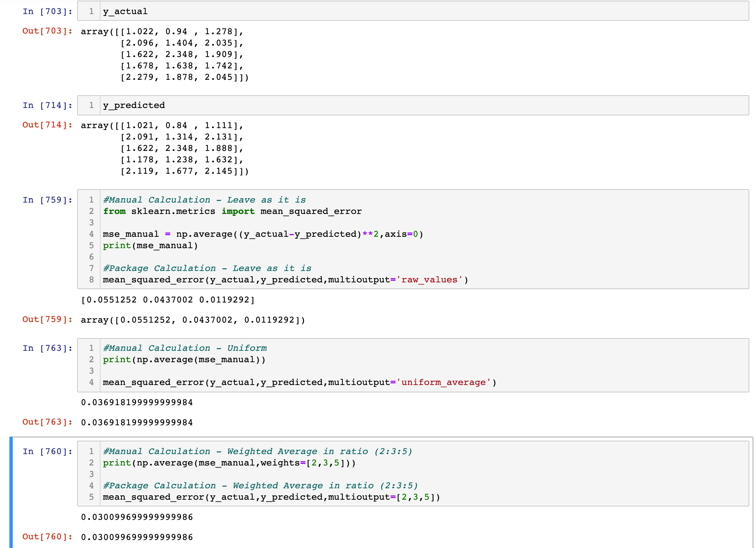756x548 pixels.
Task: Click the Out[759] array result
Action: tap(193, 320)
